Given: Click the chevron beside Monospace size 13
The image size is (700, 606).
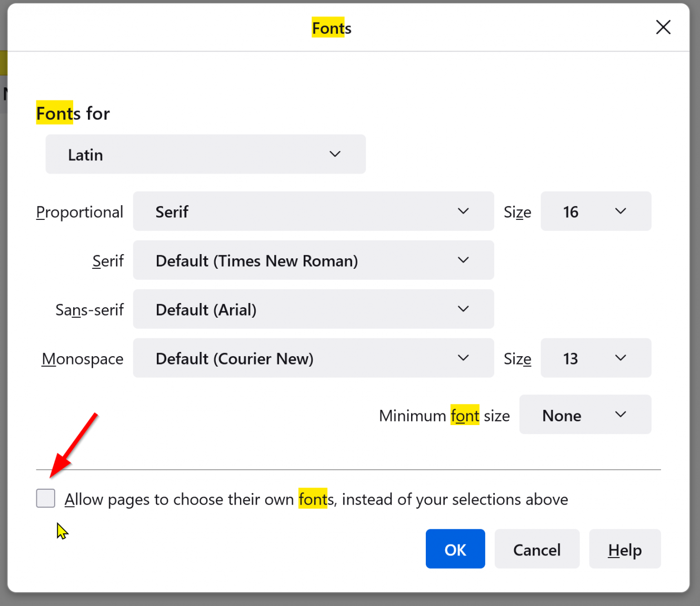Looking at the screenshot, I should coord(620,358).
